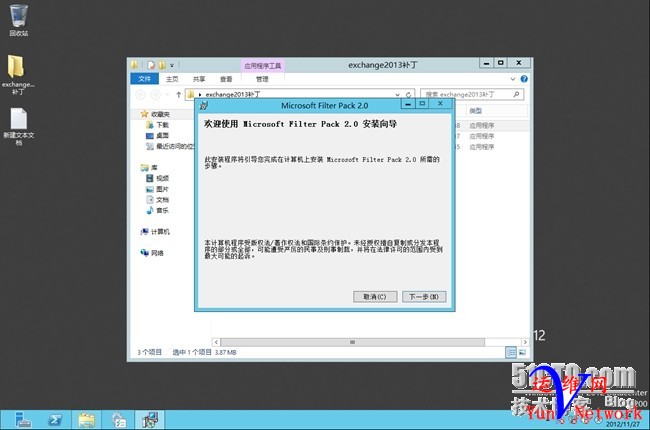This screenshot has width=650, height=430.
Task: Switch to details view icon in status bar
Action: click(x=511, y=352)
